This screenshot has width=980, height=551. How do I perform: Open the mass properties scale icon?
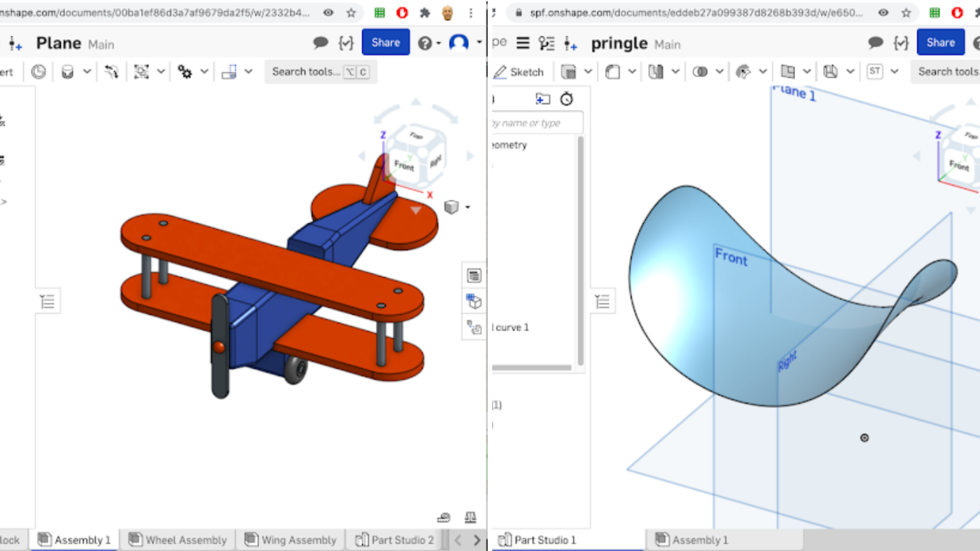(470, 517)
